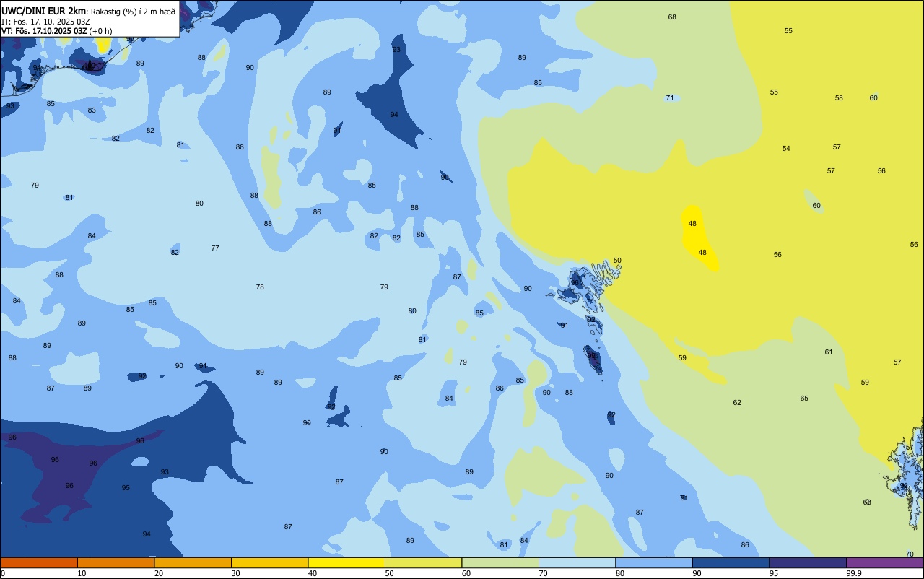The image size is (924, 579).
Task: Select the "Rakastig (%) í 2 m hæð" label
Action: tap(133, 12)
